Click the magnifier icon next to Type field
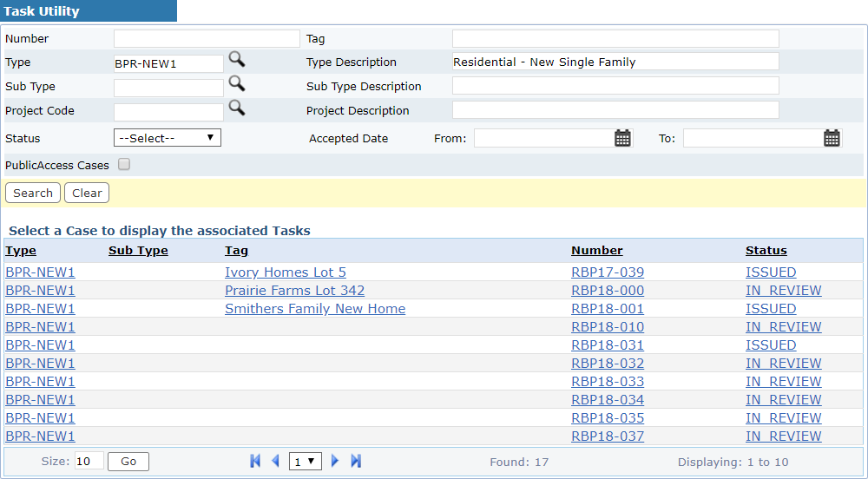 coord(236,59)
